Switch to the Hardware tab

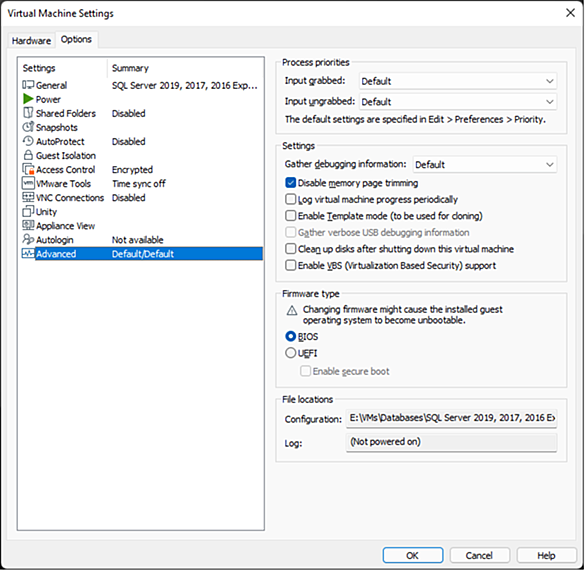(x=31, y=40)
